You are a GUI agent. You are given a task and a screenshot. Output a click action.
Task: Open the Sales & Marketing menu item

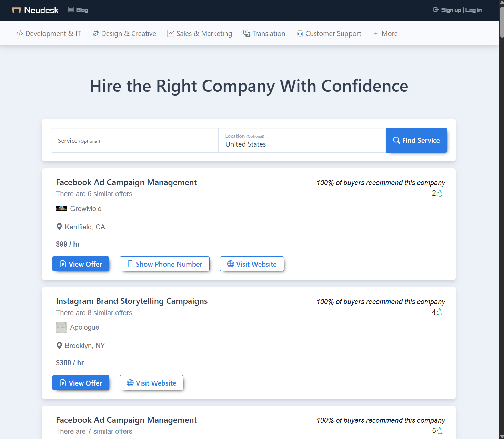click(x=204, y=33)
